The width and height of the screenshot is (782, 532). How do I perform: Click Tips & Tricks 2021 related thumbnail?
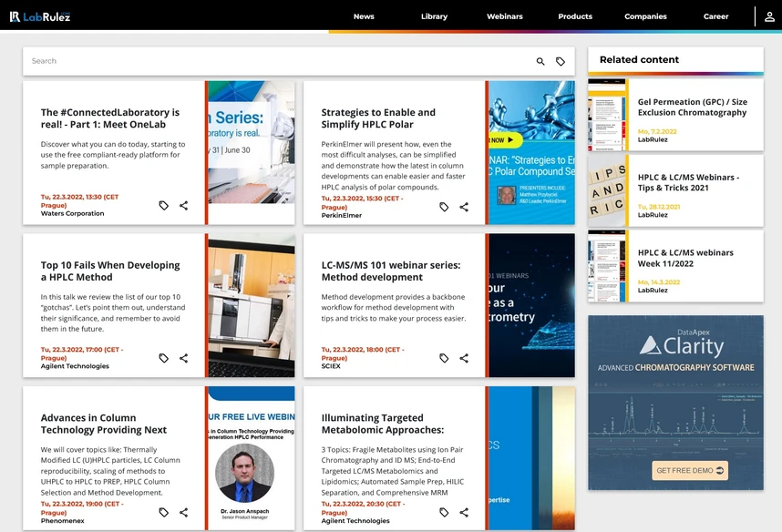606,190
